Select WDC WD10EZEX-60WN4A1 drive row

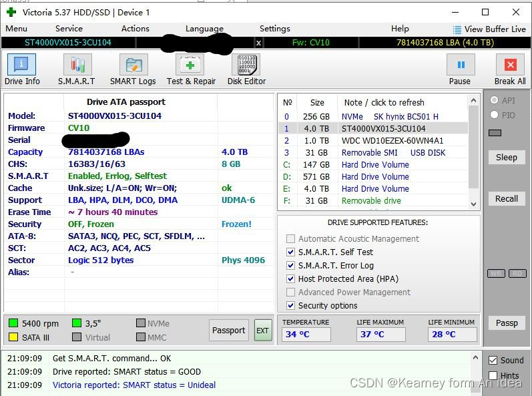[373, 141]
